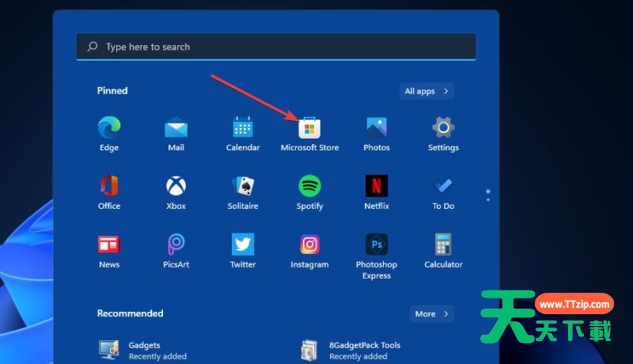The image size is (633, 364).
Task: Focus the Type here to search field
Action: [275, 47]
